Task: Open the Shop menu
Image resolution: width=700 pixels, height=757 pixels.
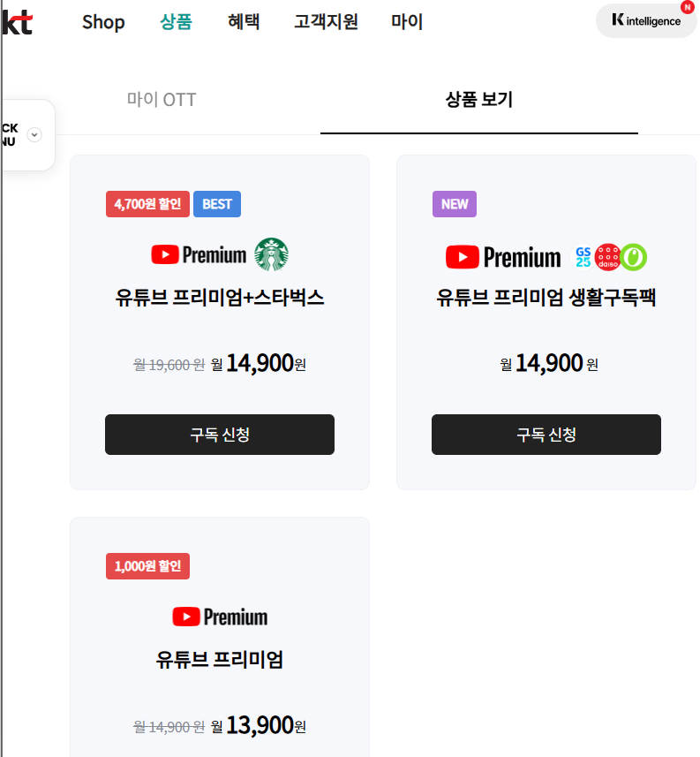Action: pos(103,22)
